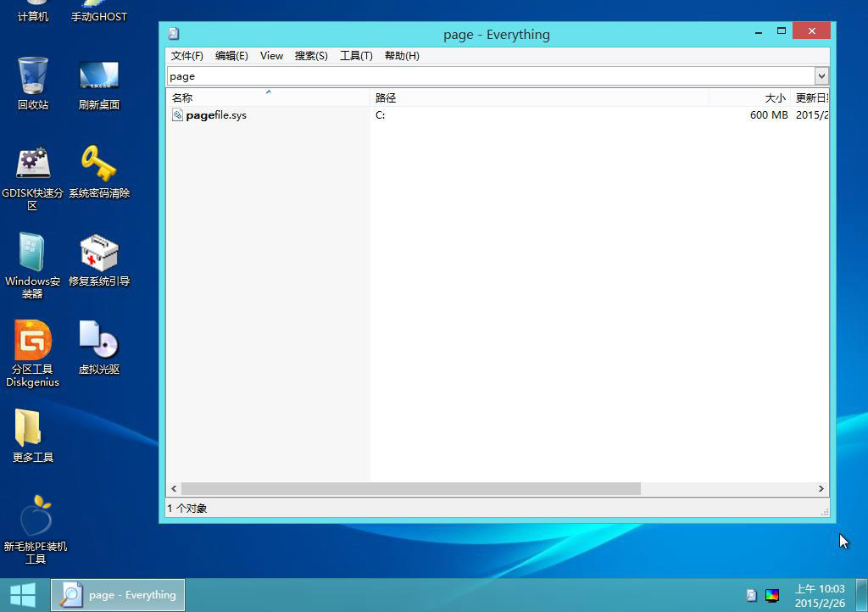Open the 搜索(S) menu

click(x=311, y=56)
